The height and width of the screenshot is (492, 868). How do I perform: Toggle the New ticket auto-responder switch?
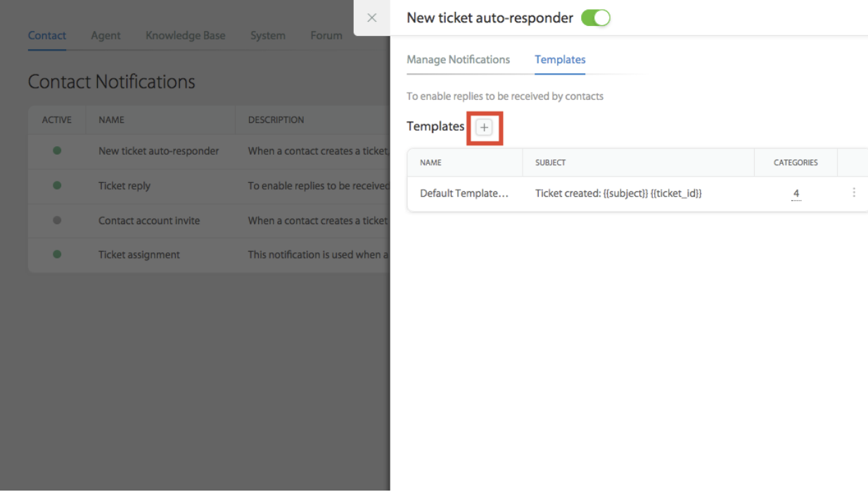tap(596, 18)
